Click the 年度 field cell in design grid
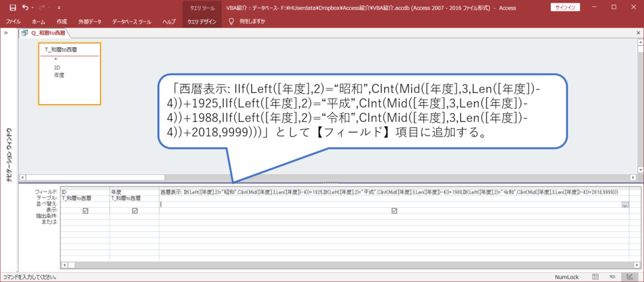Image resolution: width=644 pixels, height=282 pixels. click(x=135, y=192)
